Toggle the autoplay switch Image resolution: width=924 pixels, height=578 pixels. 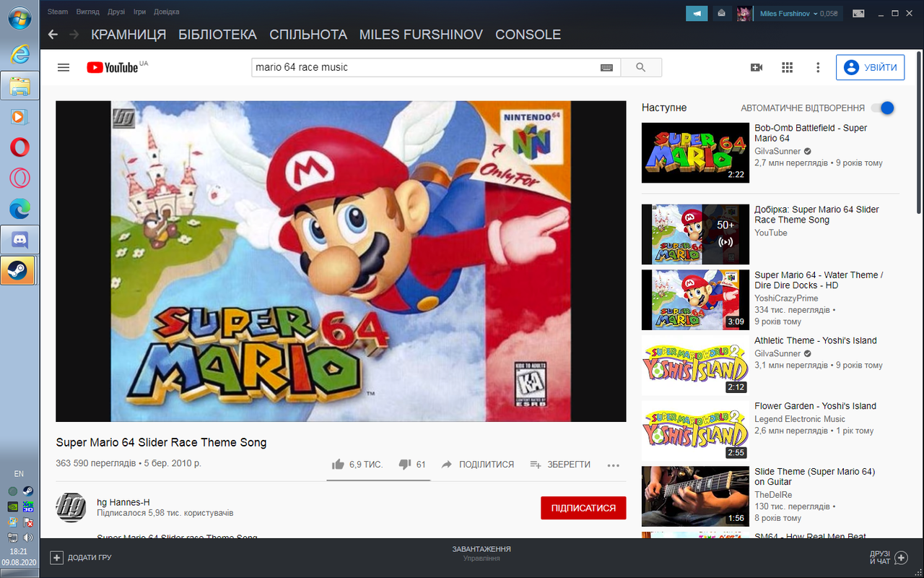[x=883, y=108]
